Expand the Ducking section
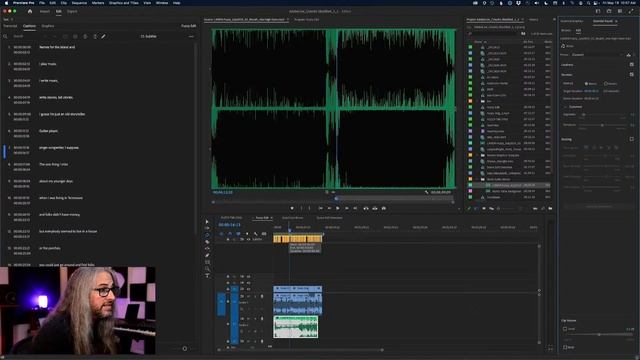640x360 pixels. pos(566,139)
